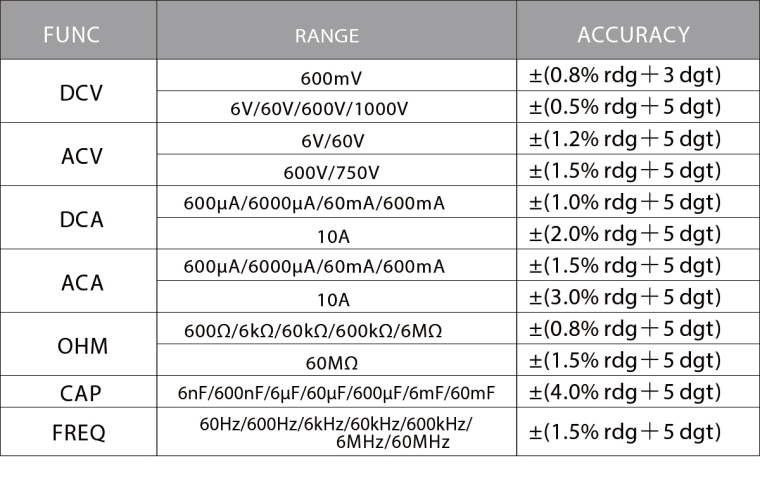The height and width of the screenshot is (491, 760).
Task: Click the FUNC column header
Action: (70, 35)
